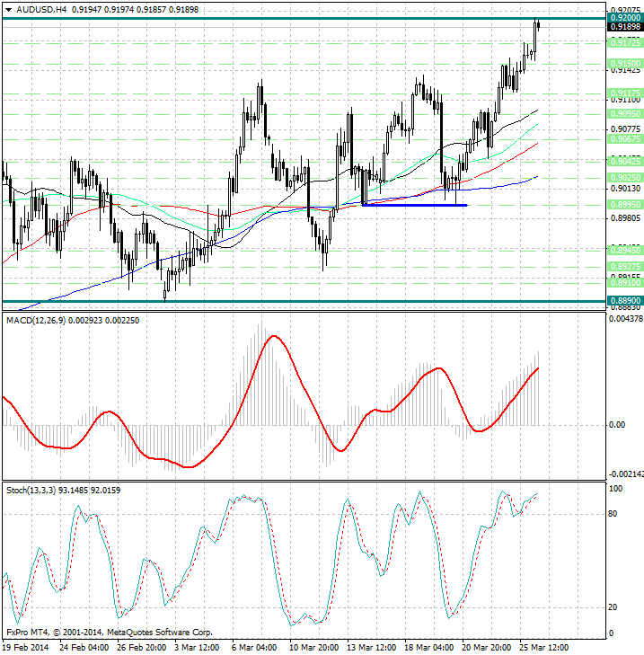Select the 0.91725 green level label
The height and width of the screenshot is (655, 644).
[625, 42]
